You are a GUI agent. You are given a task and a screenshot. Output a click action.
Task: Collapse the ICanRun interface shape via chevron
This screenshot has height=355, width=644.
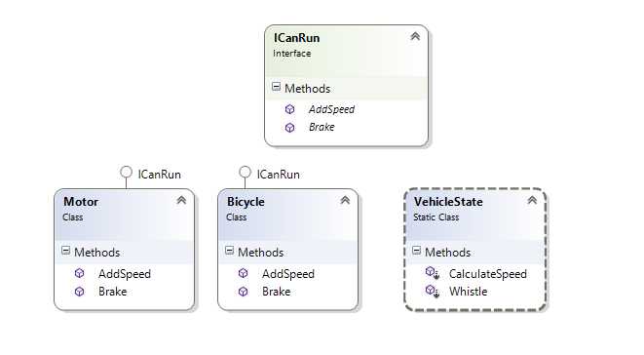pos(415,37)
